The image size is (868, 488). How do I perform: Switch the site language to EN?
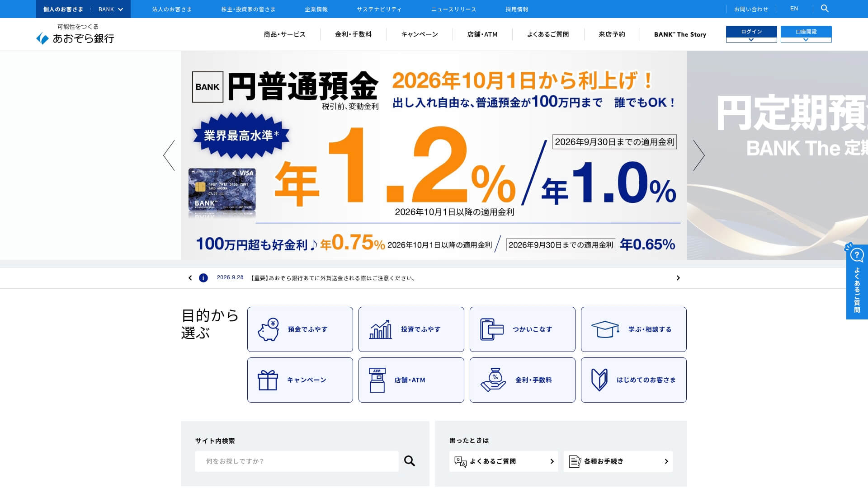(x=794, y=9)
